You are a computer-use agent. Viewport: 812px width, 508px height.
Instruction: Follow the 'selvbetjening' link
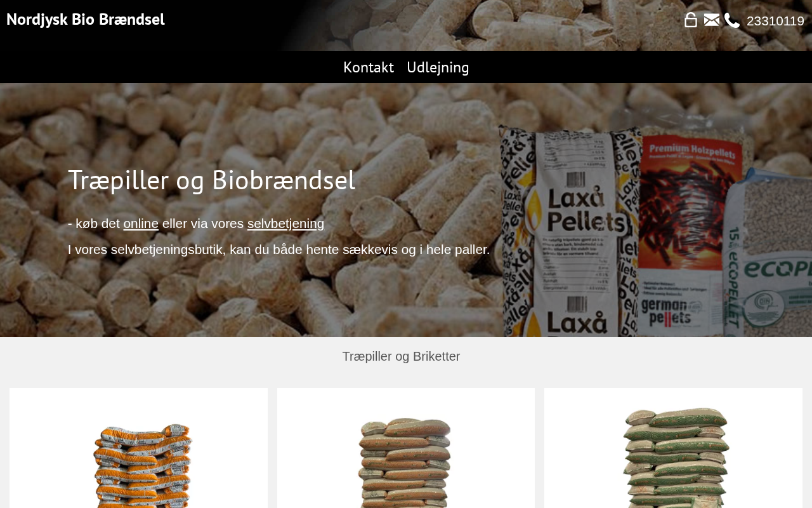point(285,224)
